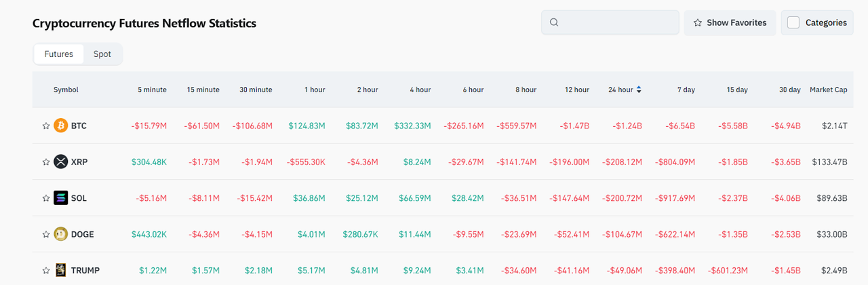Switch to the Spot tab

click(102, 54)
